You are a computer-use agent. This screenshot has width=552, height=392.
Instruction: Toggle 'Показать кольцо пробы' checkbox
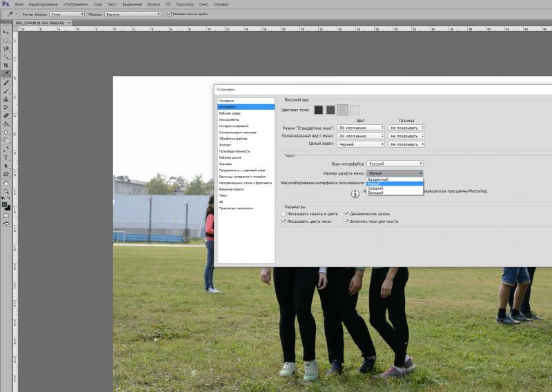(169, 14)
